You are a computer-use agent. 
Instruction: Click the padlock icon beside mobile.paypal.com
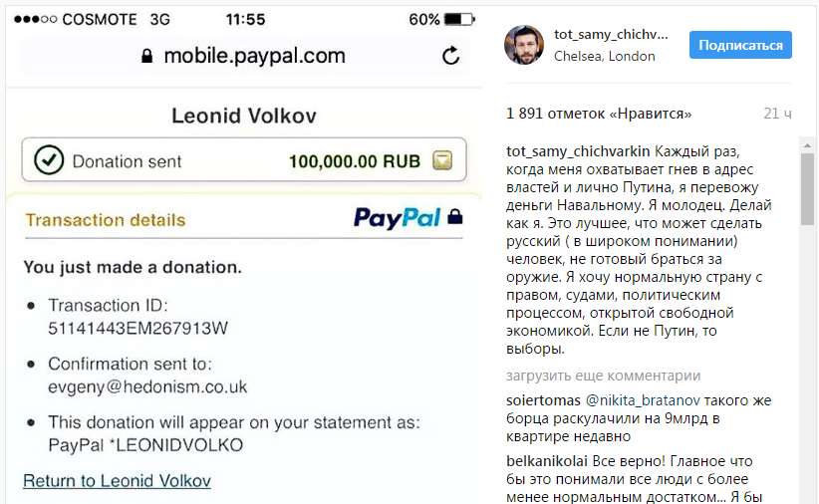point(148,56)
